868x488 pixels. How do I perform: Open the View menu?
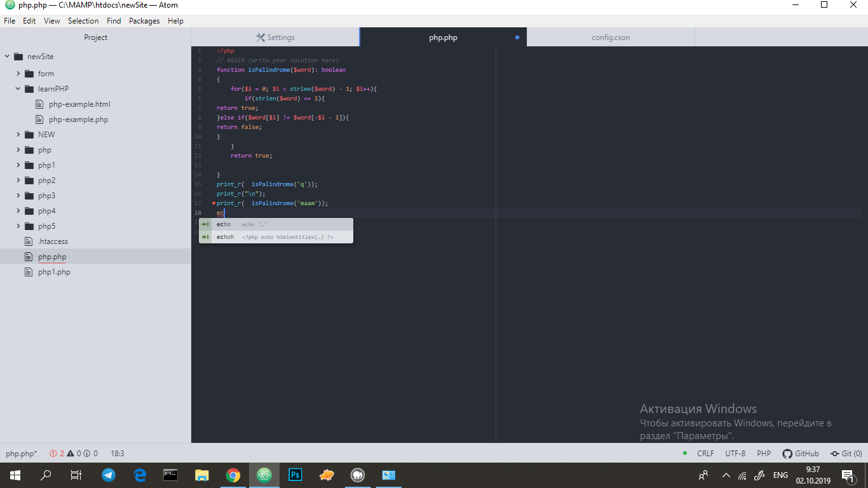pyautogui.click(x=52, y=21)
